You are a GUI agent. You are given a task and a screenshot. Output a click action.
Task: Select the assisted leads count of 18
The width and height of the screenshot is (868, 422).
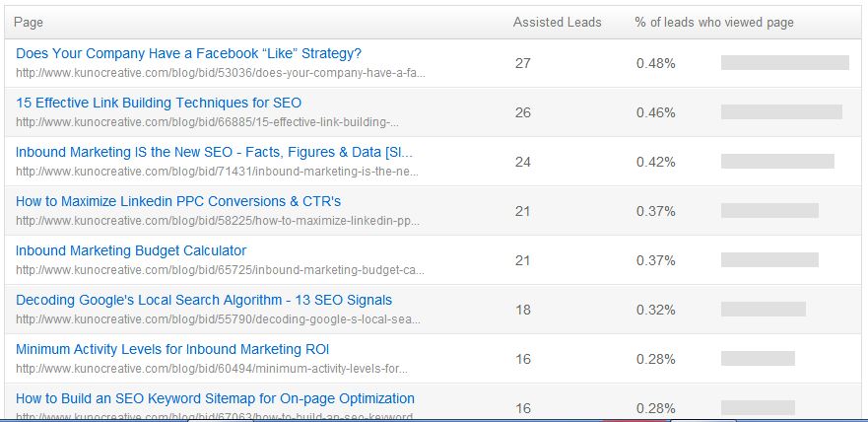523,310
